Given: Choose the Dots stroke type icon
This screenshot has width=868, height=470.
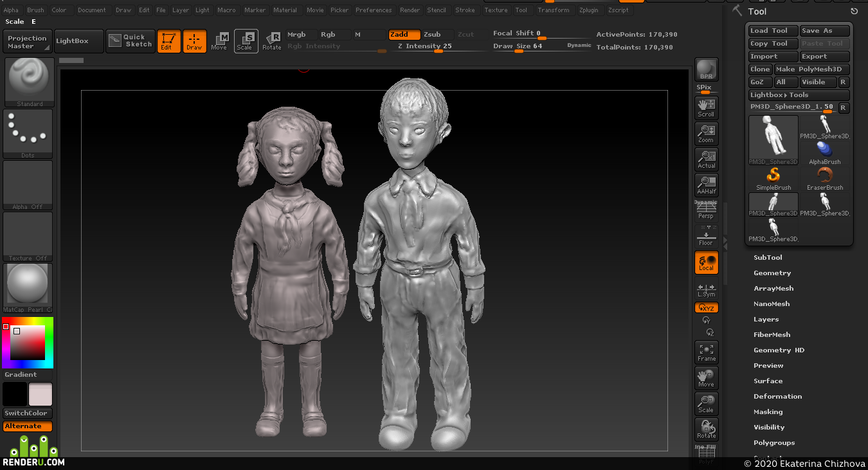Looking at the screenshot, I should (x=28, y=134).
